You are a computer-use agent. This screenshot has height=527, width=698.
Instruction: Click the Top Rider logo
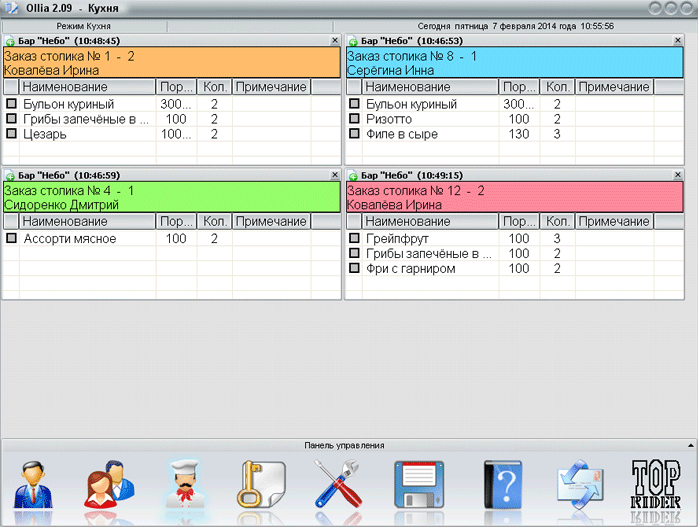coord(656,485)
